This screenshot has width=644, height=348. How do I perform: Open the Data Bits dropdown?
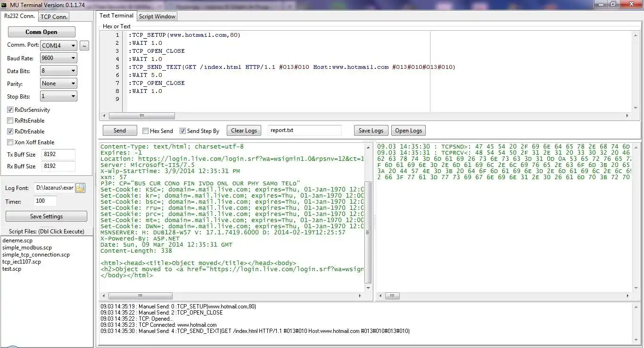[x=58, y=71]
